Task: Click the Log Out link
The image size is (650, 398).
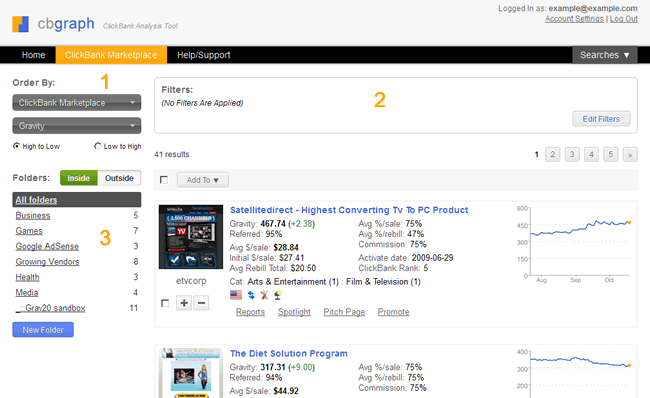Action: (623, 19)
